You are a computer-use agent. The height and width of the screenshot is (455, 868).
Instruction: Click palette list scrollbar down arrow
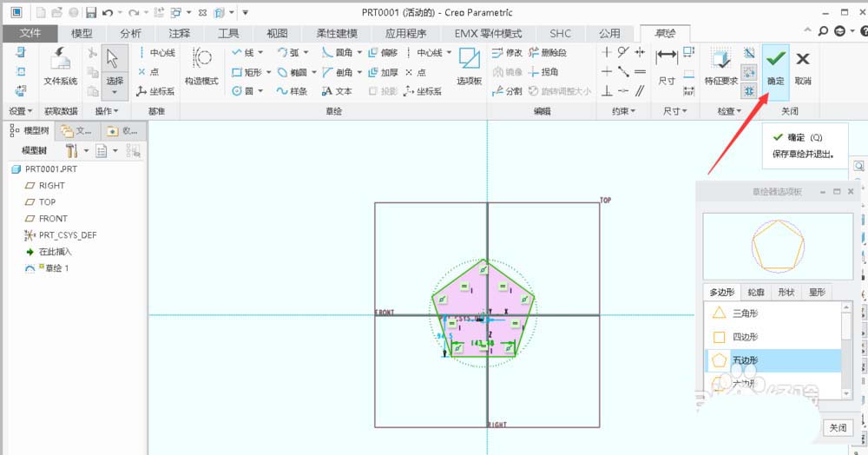click(845, 393)
